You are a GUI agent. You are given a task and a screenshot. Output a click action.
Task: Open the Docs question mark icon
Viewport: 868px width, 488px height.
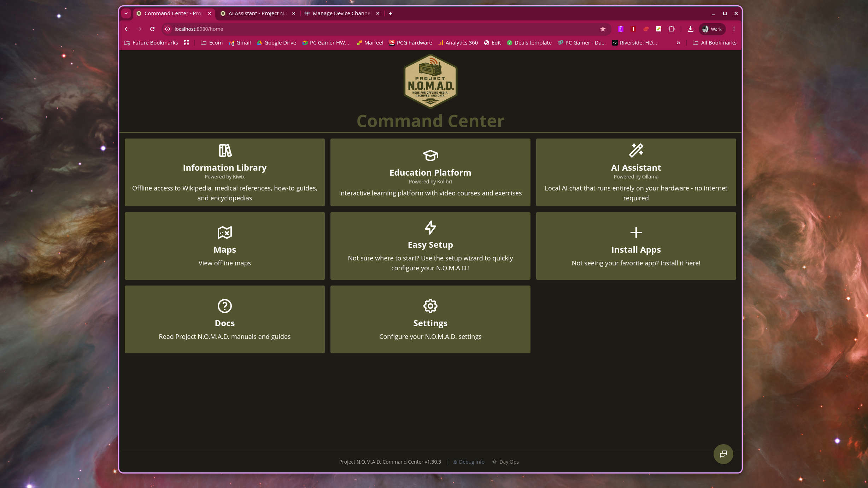pyautogui.click(x=224, y=306)
